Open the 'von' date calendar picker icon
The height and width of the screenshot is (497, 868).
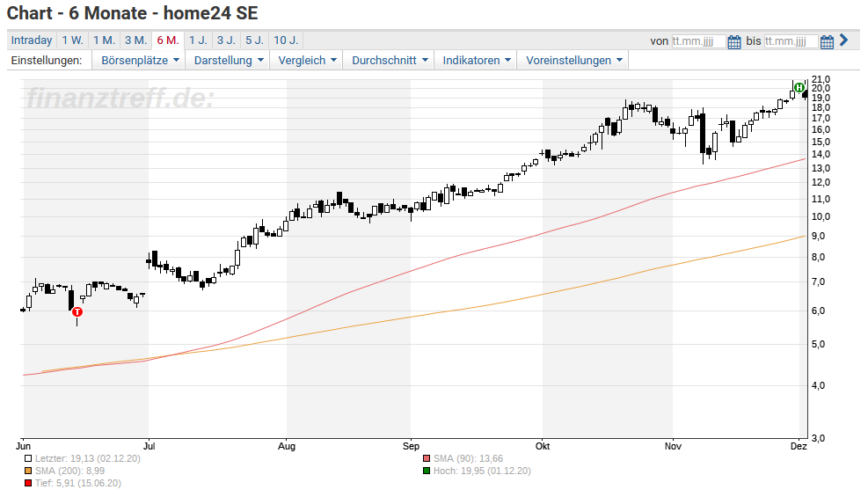coord(734,41)
